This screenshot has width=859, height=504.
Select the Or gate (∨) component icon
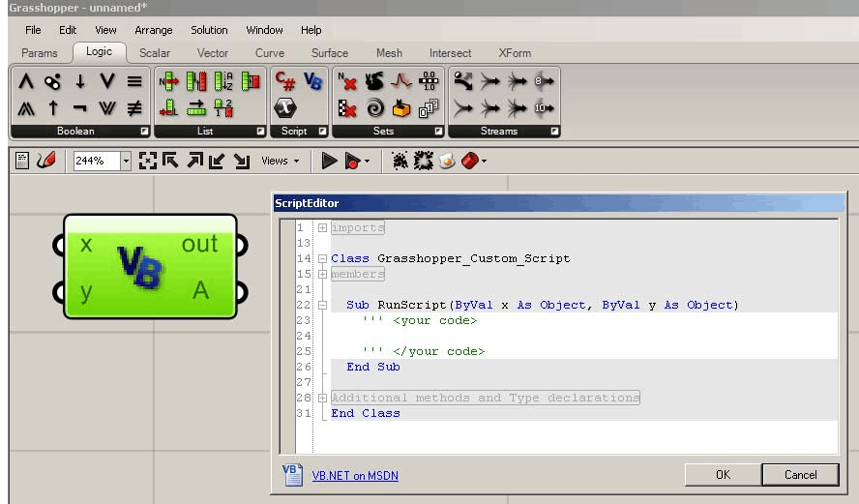click(x=107, y=81)
